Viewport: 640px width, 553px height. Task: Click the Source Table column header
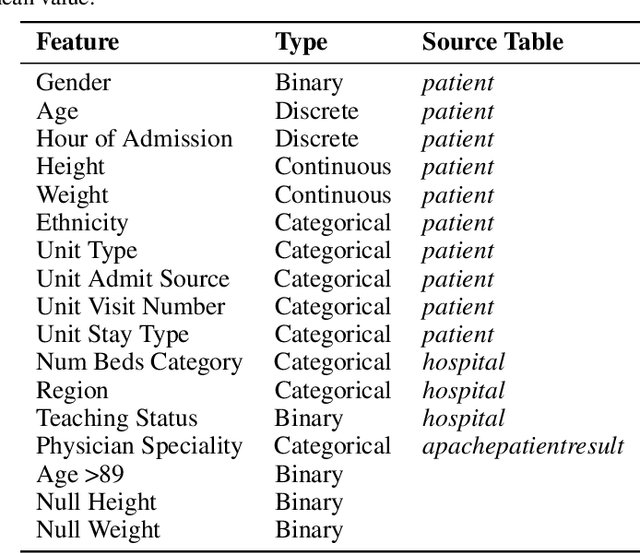pos(492,42)
